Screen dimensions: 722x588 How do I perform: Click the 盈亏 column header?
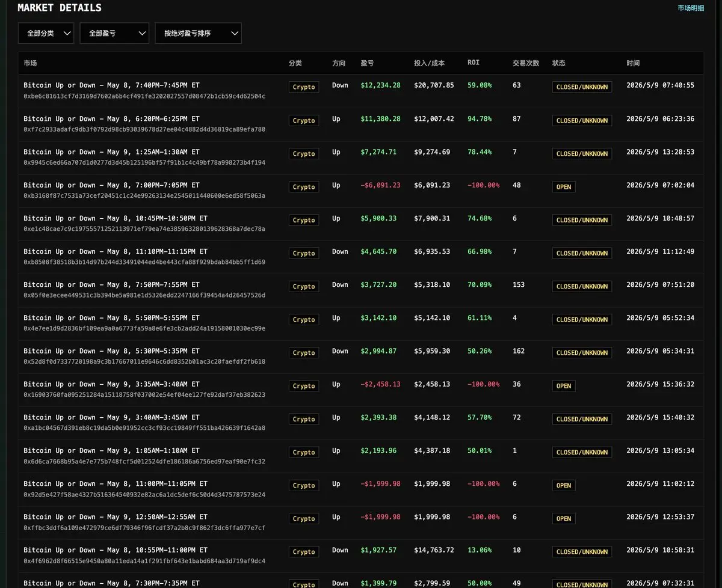(x=367, y=63)
